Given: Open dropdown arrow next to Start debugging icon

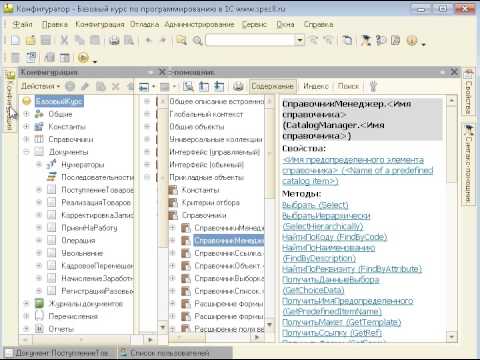Looking at the screenshot, I should click(x=95, y=61).
